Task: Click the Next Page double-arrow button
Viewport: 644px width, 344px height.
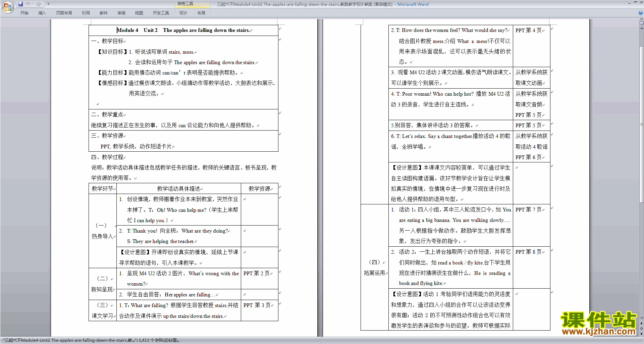Action: (x=641, y=334)
